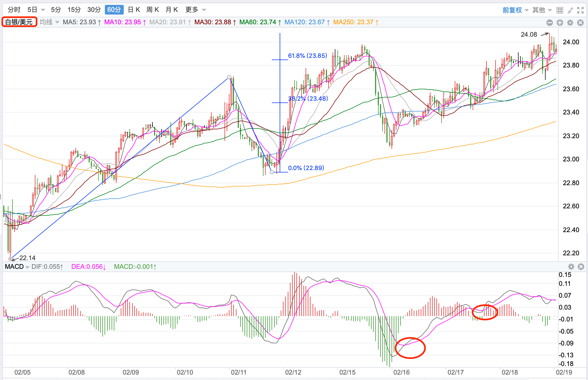Switch to the 5分 interval
The width and height of the screenshot is (588, 380).
pos(56,10)
